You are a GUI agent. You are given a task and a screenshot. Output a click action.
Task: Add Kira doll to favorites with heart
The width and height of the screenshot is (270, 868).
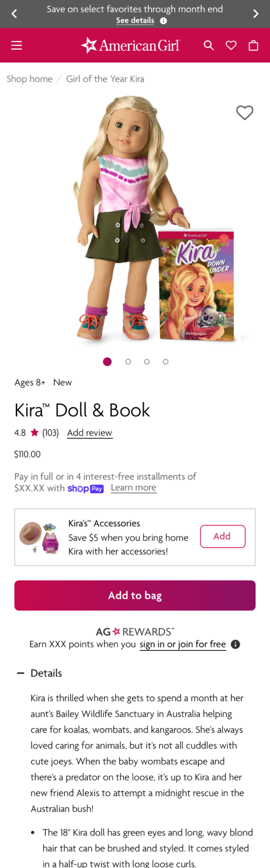click(x=245, y=113)
